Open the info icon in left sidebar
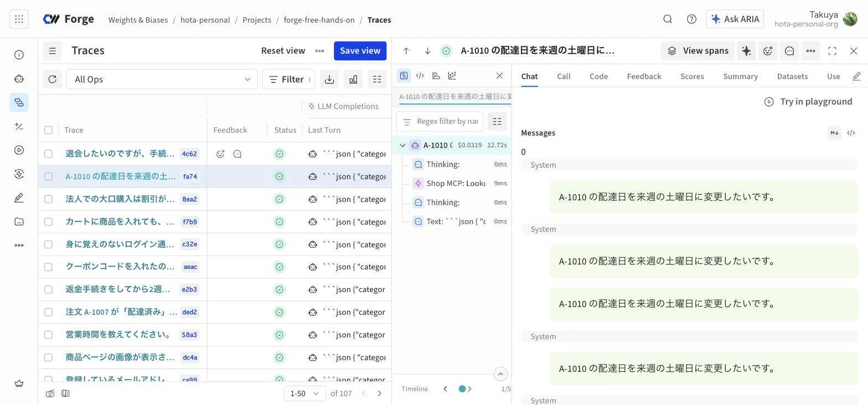 tap(19, 55)
